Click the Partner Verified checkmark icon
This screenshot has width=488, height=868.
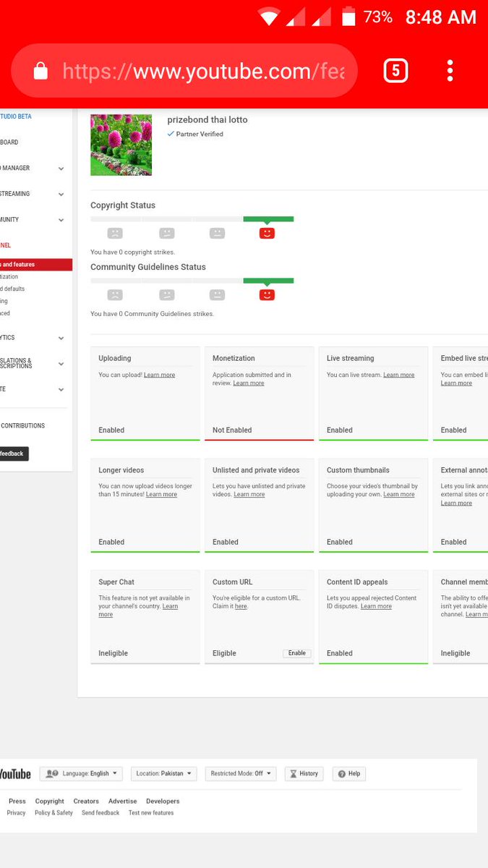pos(171,134)
